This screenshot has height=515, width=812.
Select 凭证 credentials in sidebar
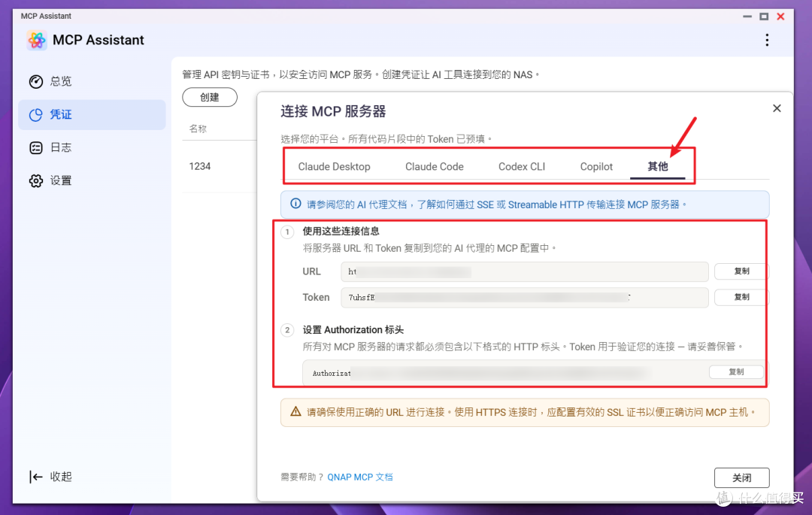(92, 114)
